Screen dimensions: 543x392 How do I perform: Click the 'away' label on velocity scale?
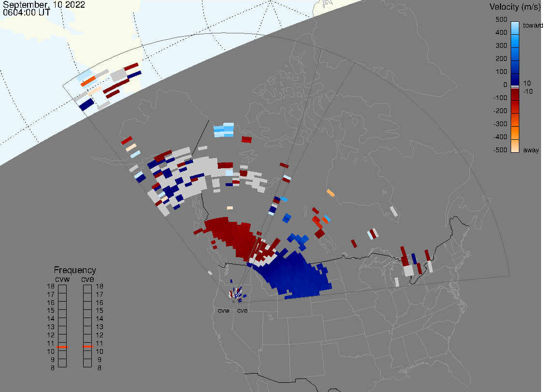tap(531, 150)
